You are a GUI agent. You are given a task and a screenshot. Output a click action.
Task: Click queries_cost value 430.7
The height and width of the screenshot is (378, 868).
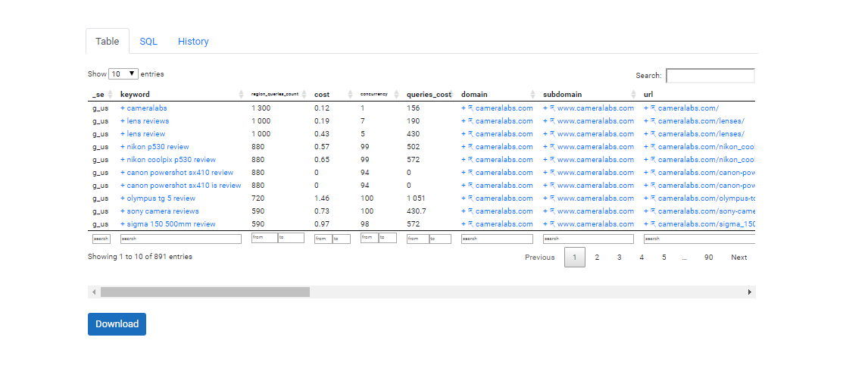[x=417, y=211]
